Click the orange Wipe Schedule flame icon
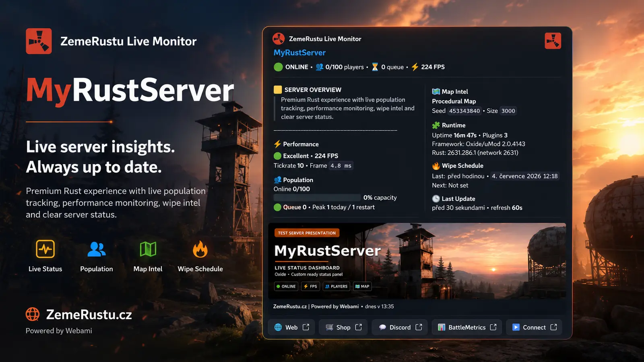Screen dimensions: 644x362 click(200, 249)
